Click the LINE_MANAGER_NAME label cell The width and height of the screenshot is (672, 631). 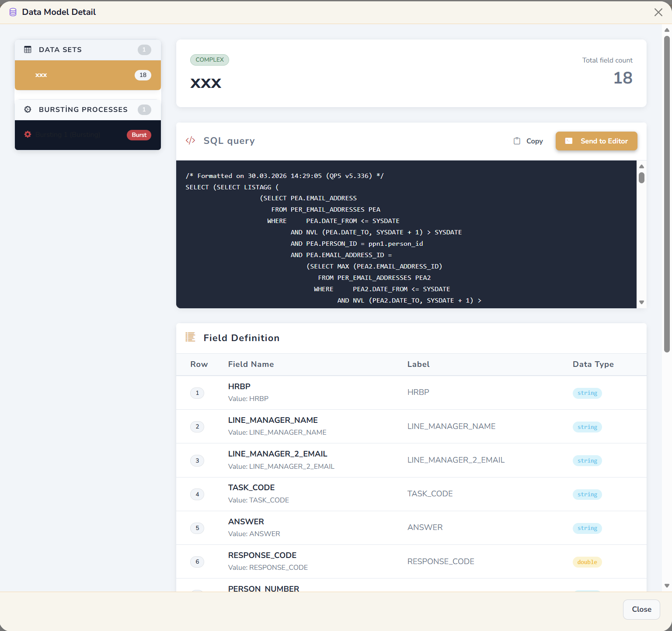(x=451, y=426)
